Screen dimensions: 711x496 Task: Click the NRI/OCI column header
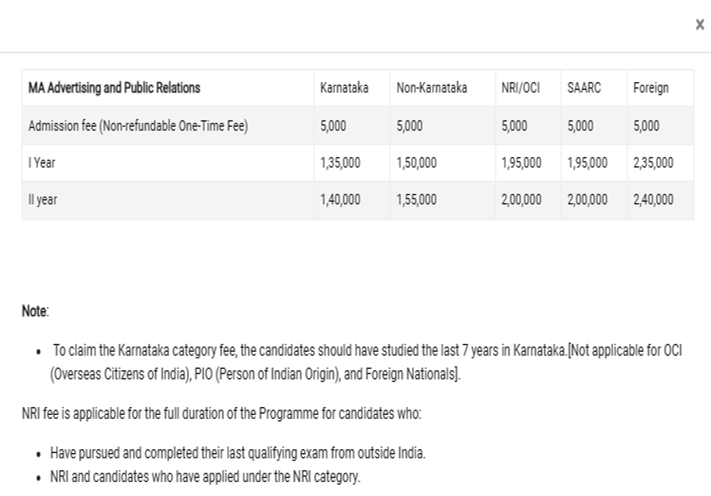(x=520, y=88)
